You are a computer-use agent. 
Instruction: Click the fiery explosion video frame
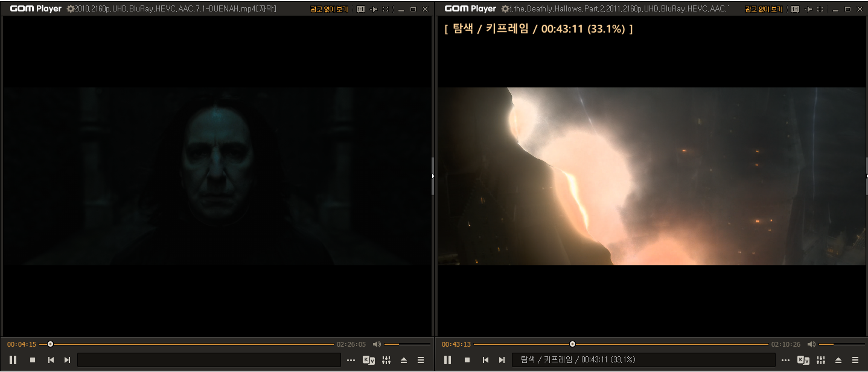[652, 176]
